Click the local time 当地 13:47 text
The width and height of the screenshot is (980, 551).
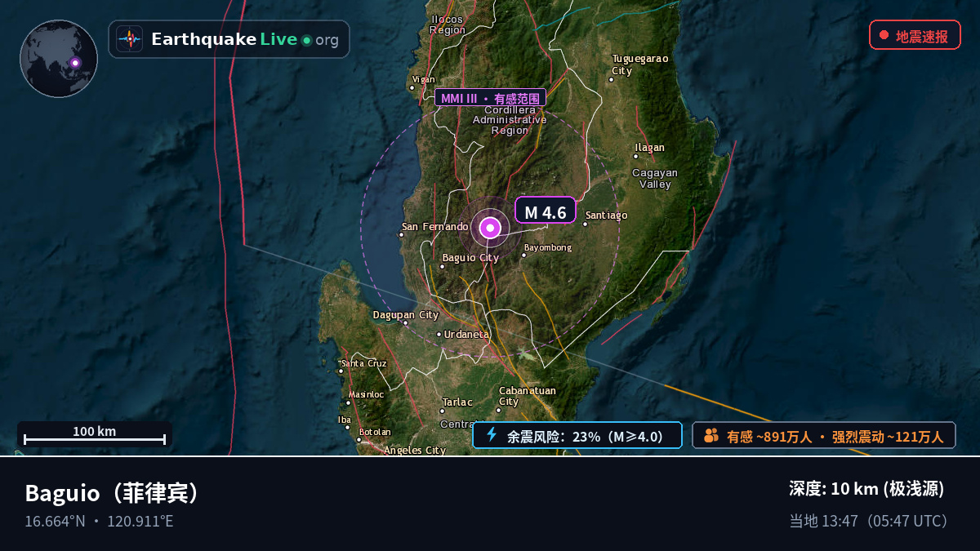(x=868, y=521)
